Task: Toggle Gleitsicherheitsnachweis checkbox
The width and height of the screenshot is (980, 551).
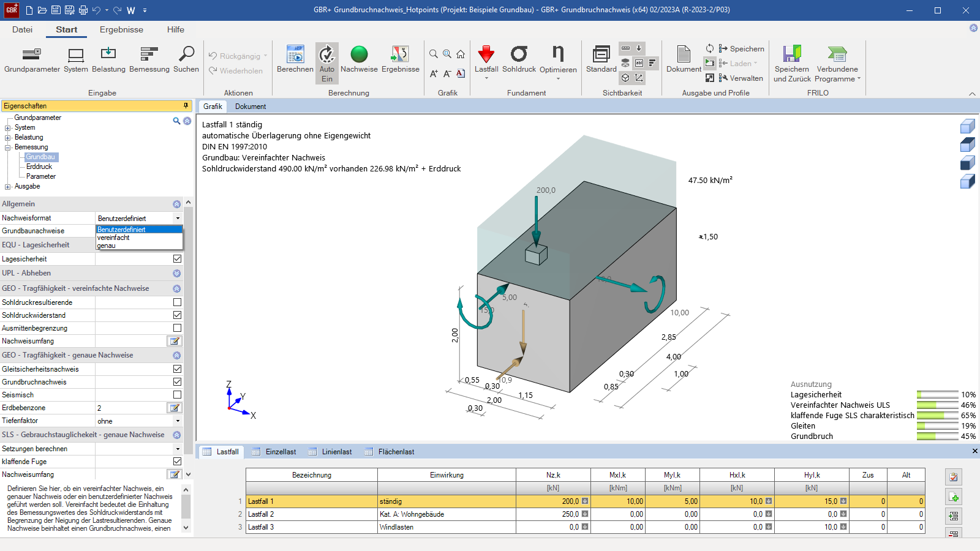Action: click(177, 369)
